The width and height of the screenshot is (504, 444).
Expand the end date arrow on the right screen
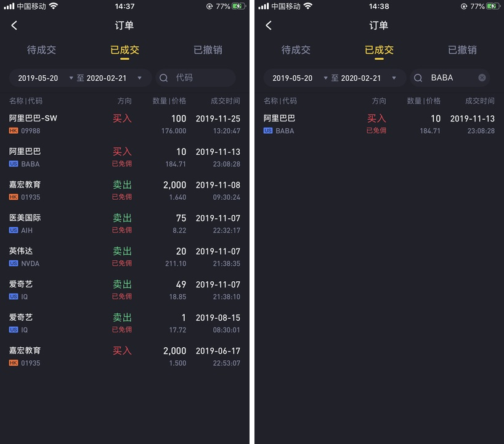coord(394,78)
